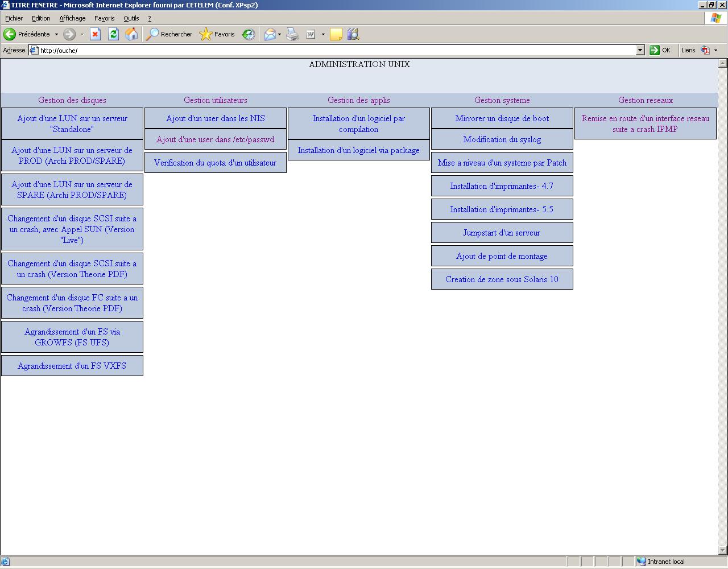Screen dimensions: 728x569
Task: Open 'Installation d'imprimantes- 4.7'
Action: pos(502,186)
